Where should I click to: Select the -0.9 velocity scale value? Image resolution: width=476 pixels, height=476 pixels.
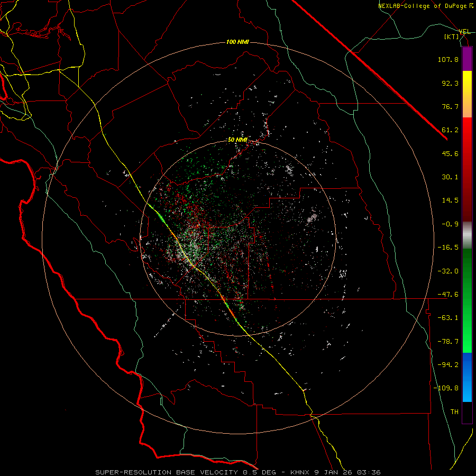pyautogui.click(x=450, y=224)
